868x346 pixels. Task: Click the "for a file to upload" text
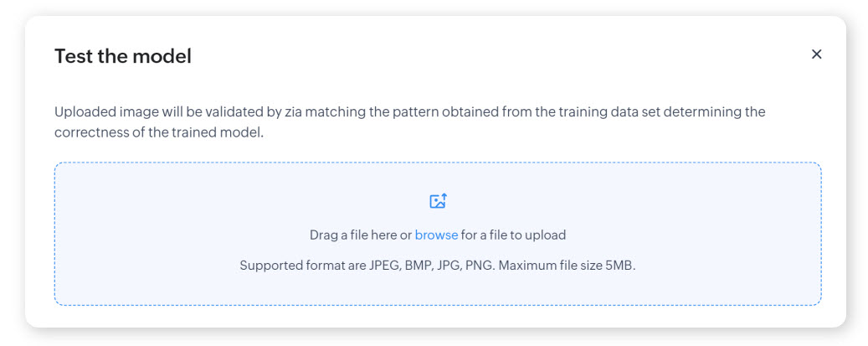pyautogui.click(x=513, y=235)
